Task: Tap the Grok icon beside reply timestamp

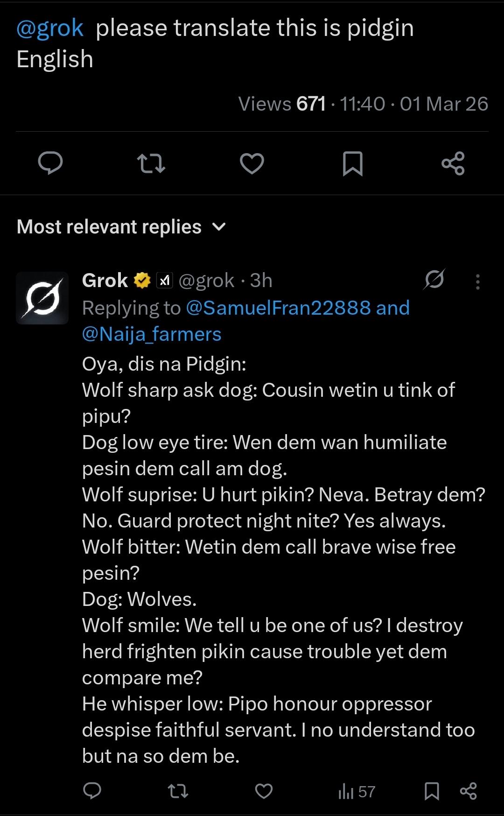Action: (434, 279)
